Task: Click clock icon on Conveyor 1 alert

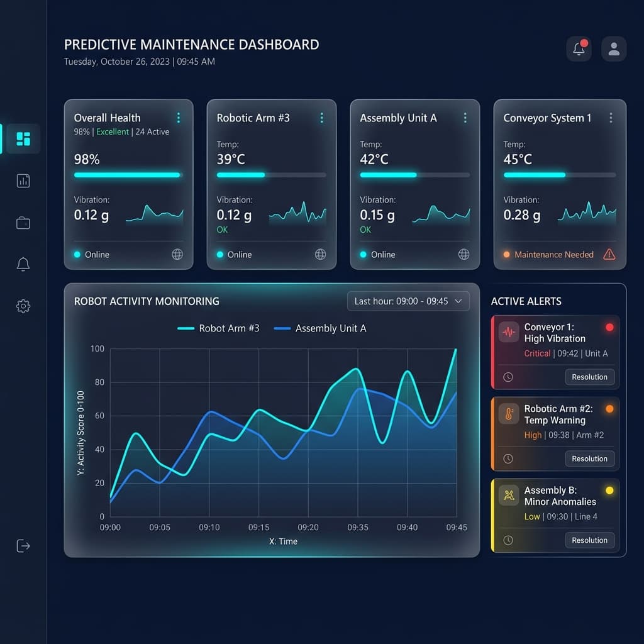Action: point(508,377)
